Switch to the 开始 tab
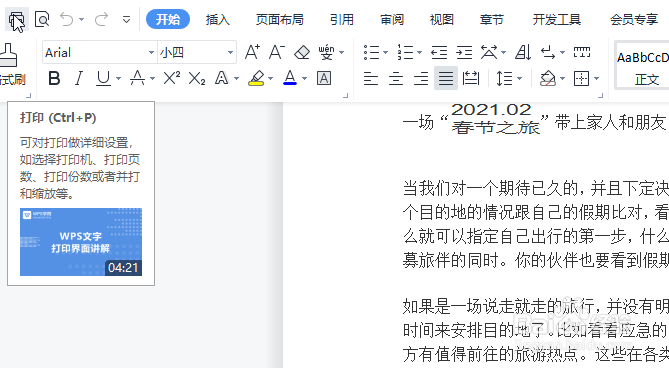This screenshot has width=669, height=368. pyautogui.click(x=168, y=19)
